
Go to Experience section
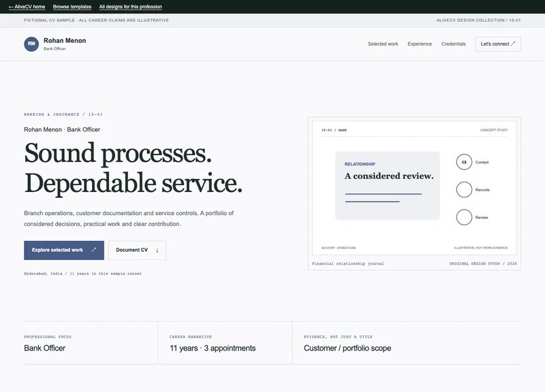(420, 44)
